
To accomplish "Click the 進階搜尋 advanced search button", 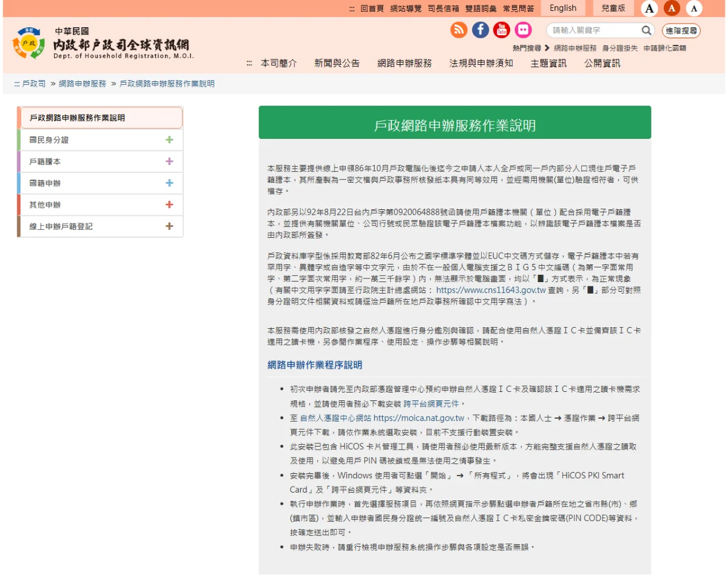I will tap(681, 30).
